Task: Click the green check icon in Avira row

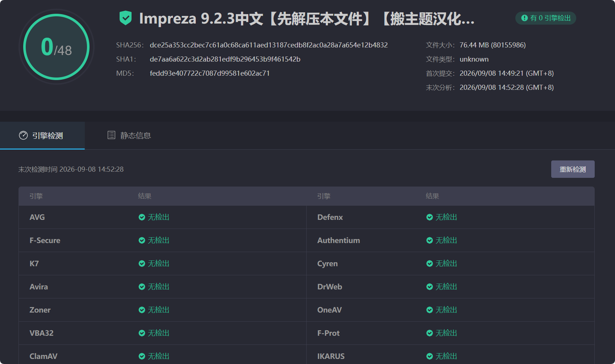Action: coord(142,287)
